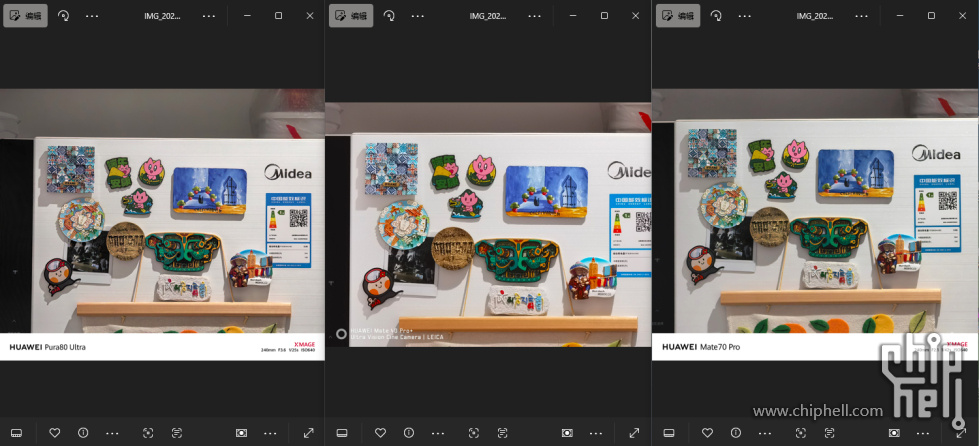The width and height of the screenshot is (979, 446).
Task: Click the Pura80 Ultra fridge-magnet photo
Action: pos(162,224)
